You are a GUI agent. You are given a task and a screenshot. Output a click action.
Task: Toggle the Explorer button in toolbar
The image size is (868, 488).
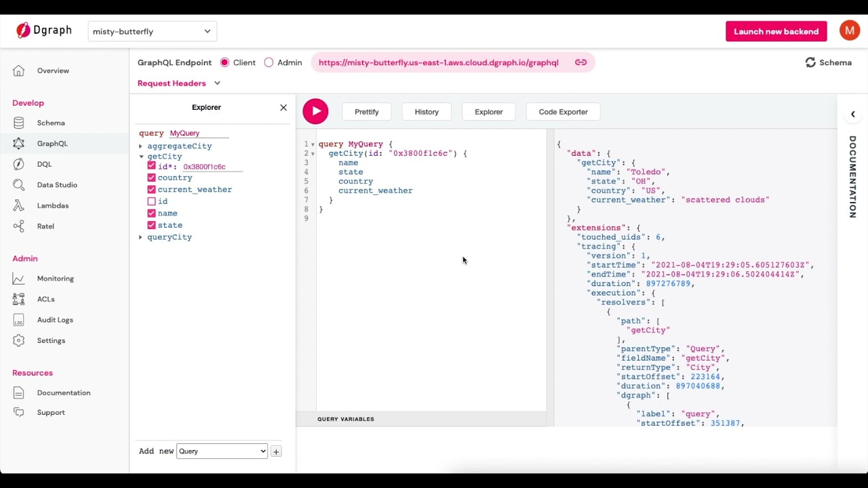pos(489,112)
